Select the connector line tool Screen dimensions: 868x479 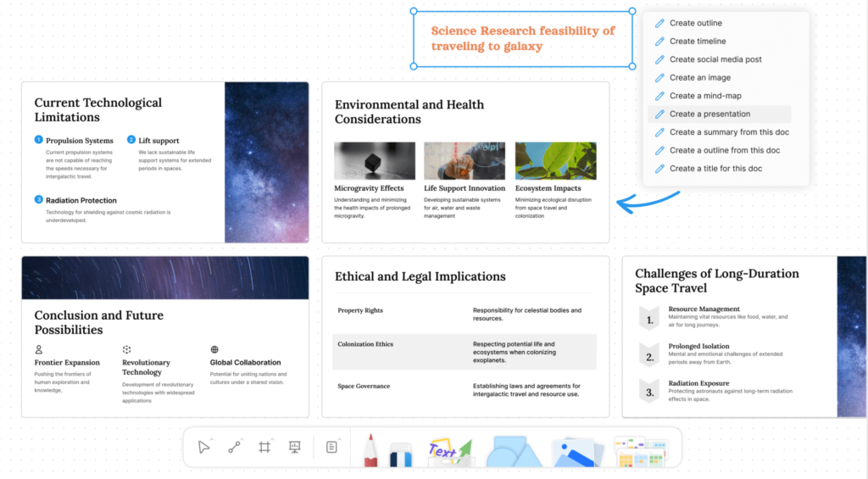click(234, 447)
